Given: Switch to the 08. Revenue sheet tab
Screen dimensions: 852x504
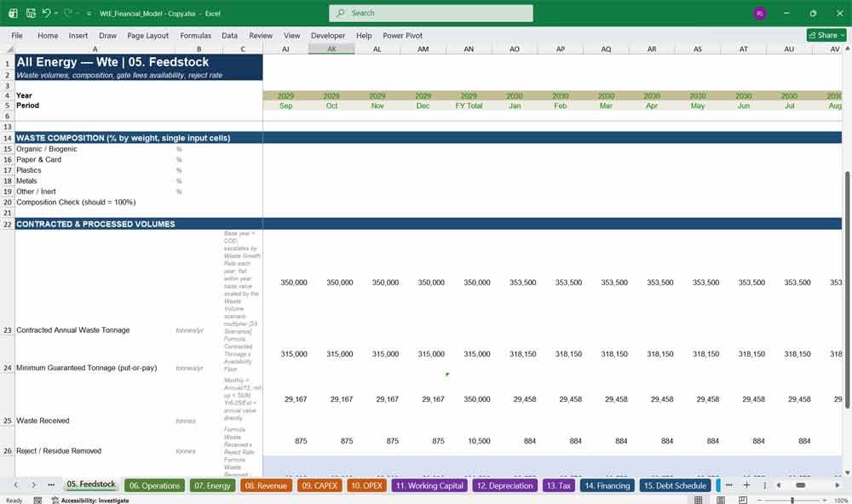Looking at the screenshot, I should [x=266, y=485].
